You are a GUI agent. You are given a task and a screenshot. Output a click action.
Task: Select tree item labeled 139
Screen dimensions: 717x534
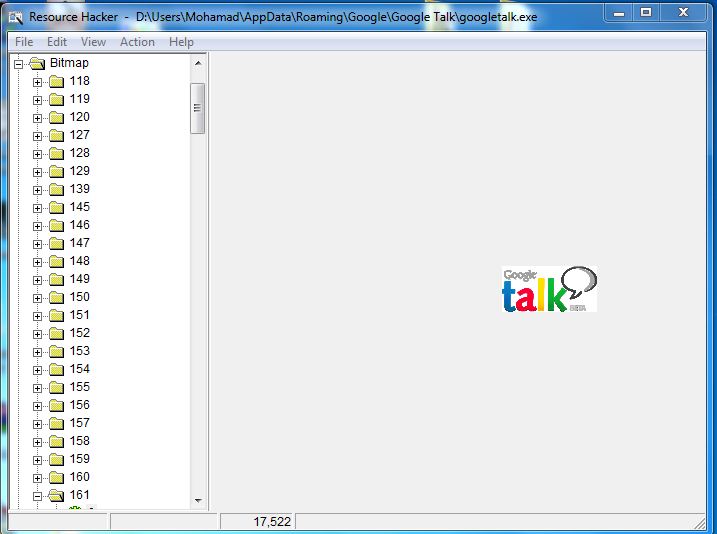click(x=80, y=189)
